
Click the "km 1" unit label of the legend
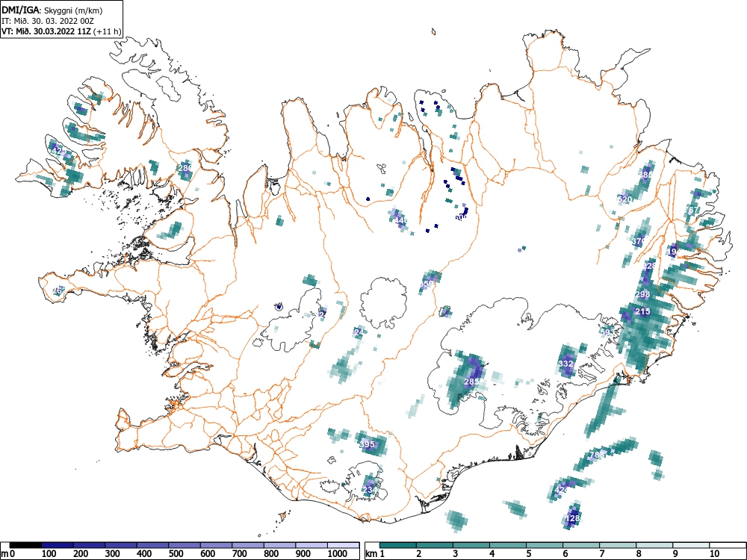(374, 554)
